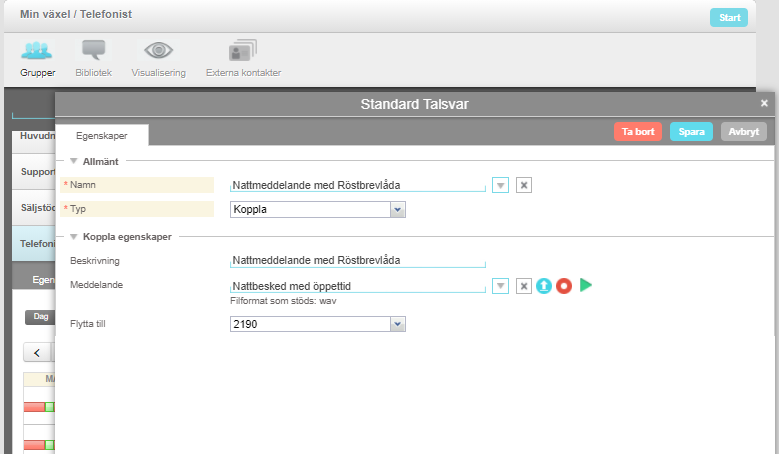Open the Grupper section icon
Screen dimensions: 779x454
coord(37,51)
